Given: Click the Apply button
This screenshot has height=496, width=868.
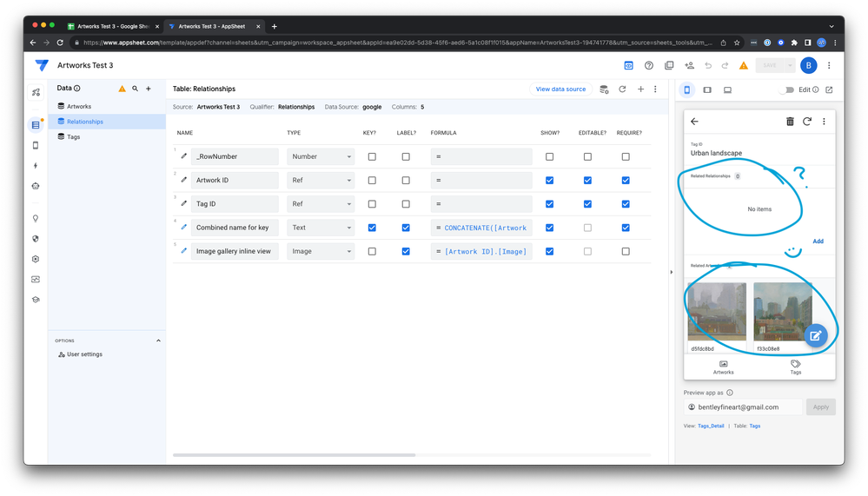Looking at the screenshot, I should tap(820, 407).
